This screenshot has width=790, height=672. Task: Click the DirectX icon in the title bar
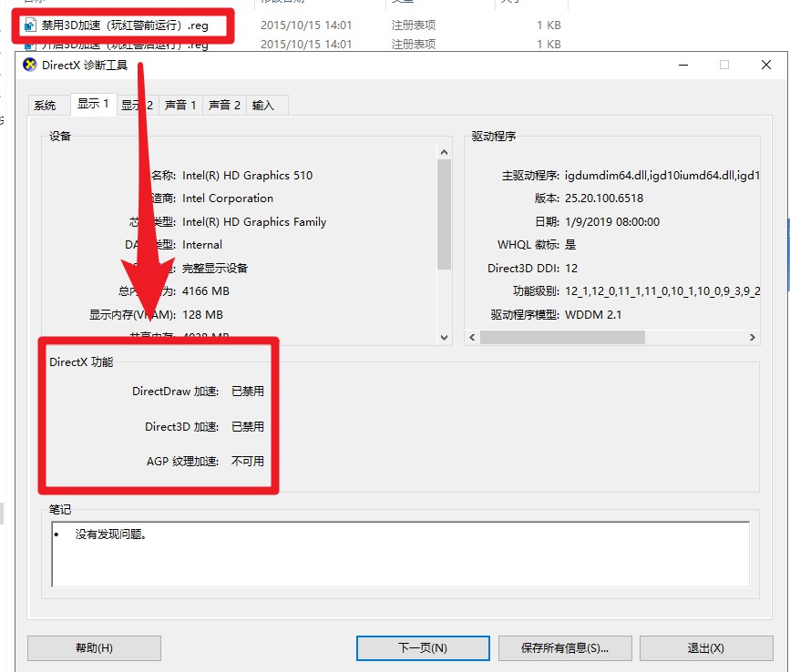(30, 65)
